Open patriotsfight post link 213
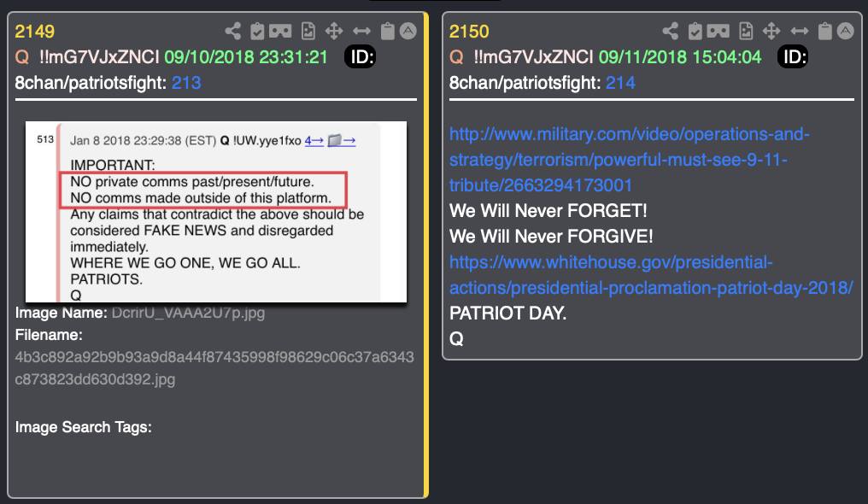The height and width of the screenshot is (504, 868). click(186, 83)
